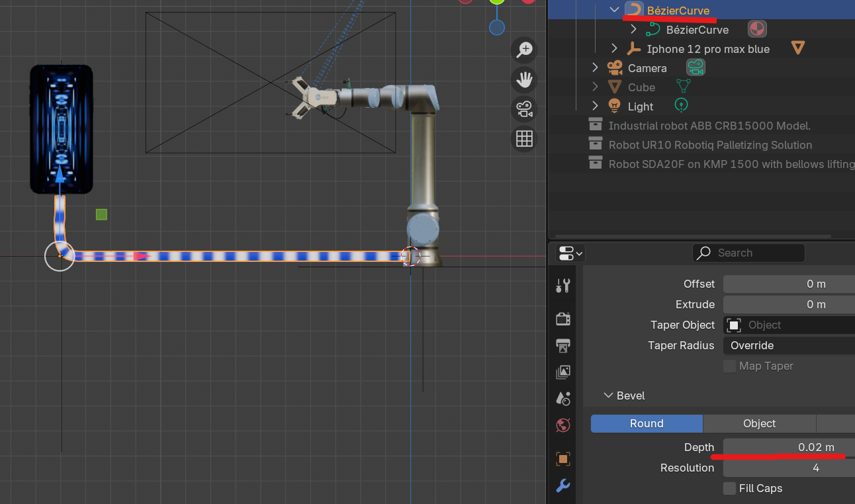Select Iphone 12 pro max blue in outliner
Viewport: 855px width, 504px height.
point(707,49)
